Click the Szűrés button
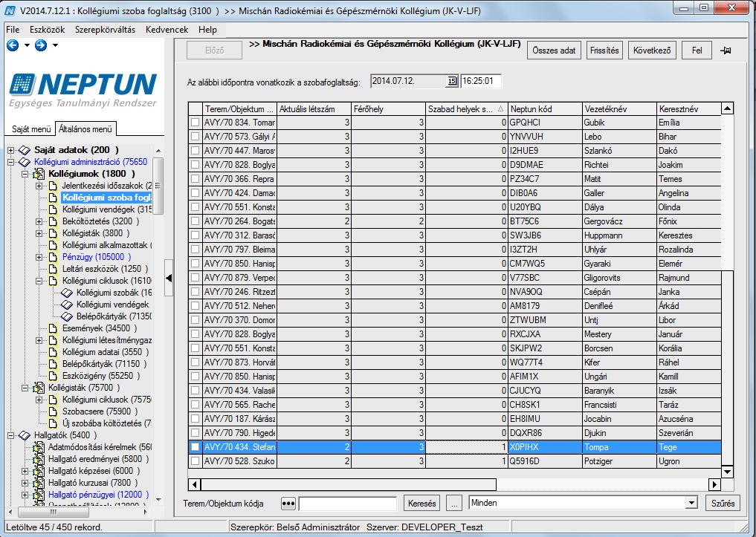The height and width of the screenshot is (537, 756). (x=723, y=504)
